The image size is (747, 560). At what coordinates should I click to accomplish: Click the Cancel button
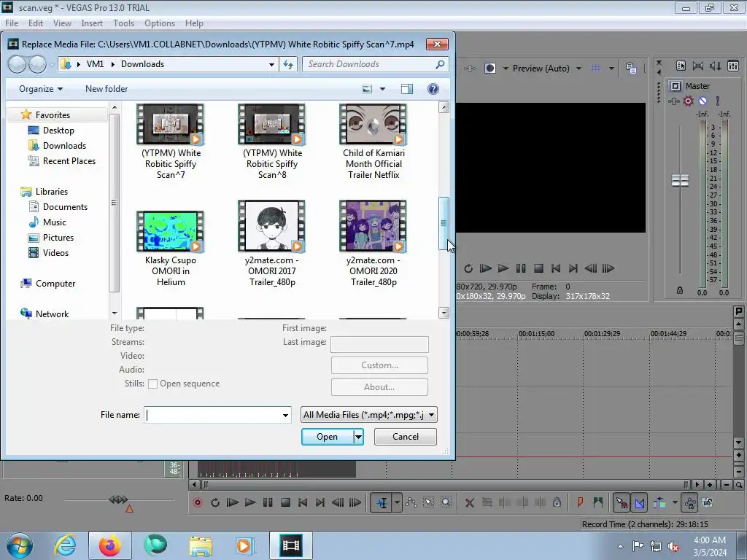406,437
